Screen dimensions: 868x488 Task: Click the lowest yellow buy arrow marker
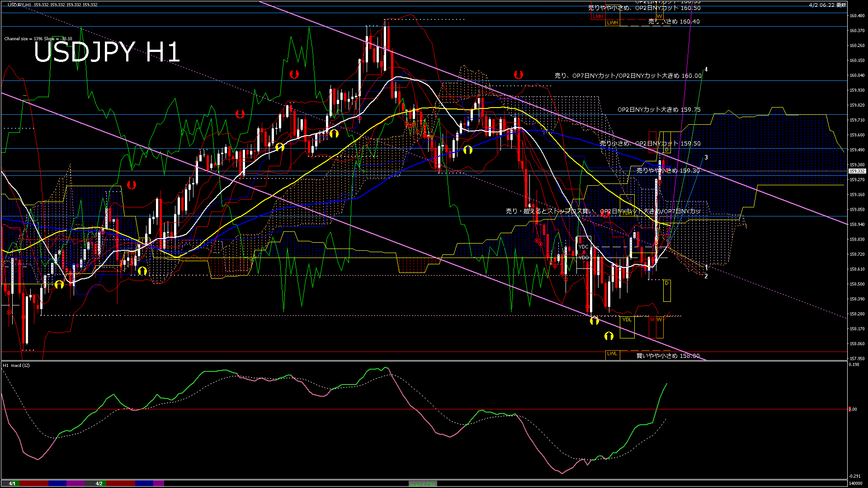tap(609, 336)
